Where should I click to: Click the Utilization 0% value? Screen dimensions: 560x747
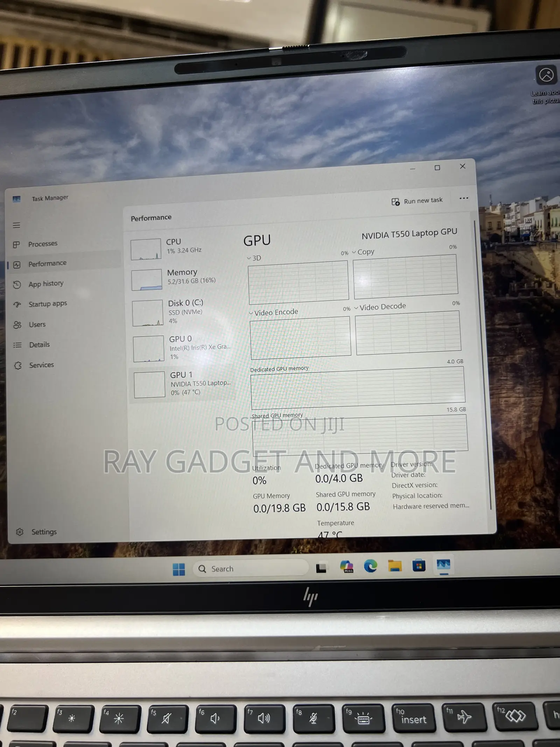[259, 481]
